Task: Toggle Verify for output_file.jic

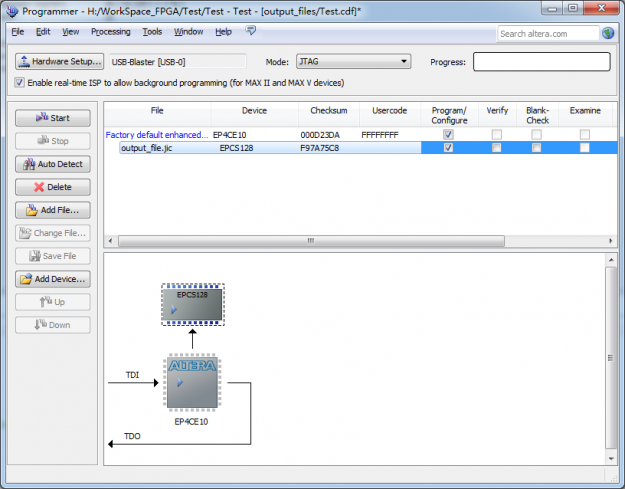Action: [x=497, y=148]
